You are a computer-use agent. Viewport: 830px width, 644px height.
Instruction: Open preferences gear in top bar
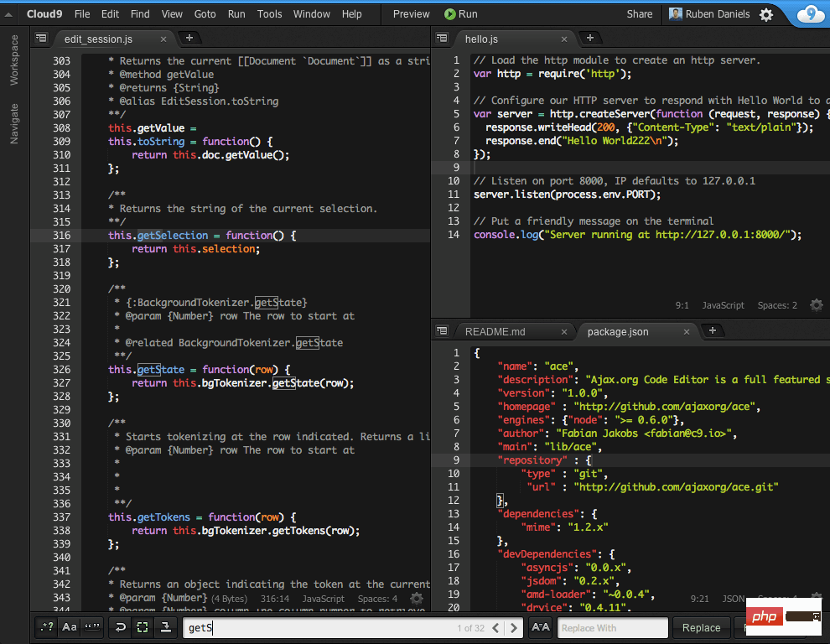766,15
